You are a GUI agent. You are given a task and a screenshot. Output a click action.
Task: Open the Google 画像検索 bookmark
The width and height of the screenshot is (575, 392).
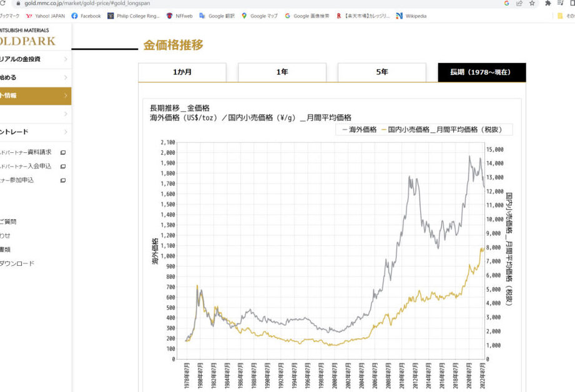[x=307, y=16]
